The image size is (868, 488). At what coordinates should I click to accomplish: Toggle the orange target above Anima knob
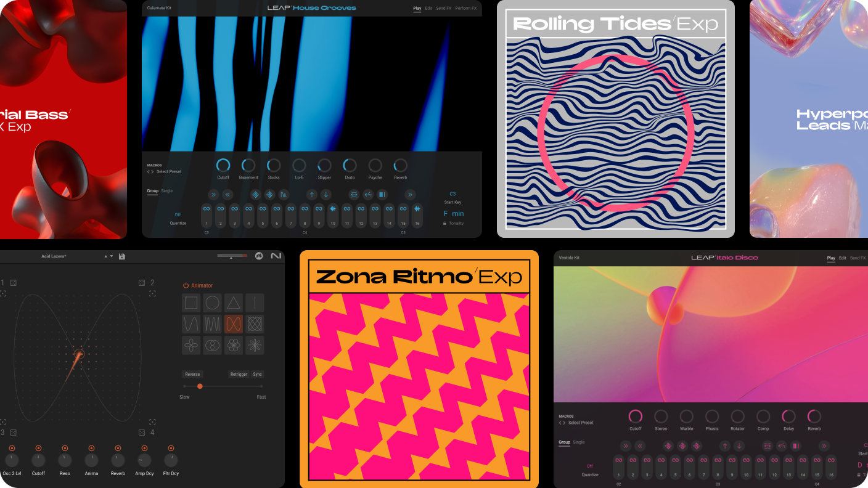[91, 448]
